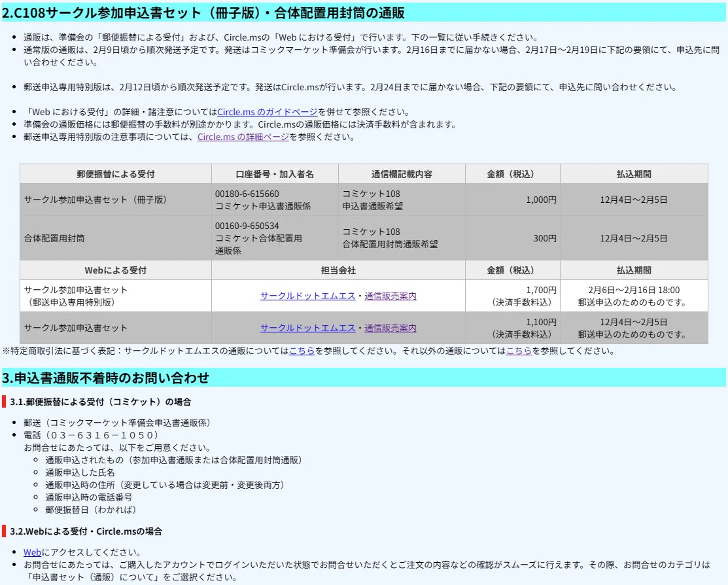The width and height of the screenshot is (728, 585).
Task: Select cell サークル参加申込書セット（冊子版）
Action: (116, 200)
